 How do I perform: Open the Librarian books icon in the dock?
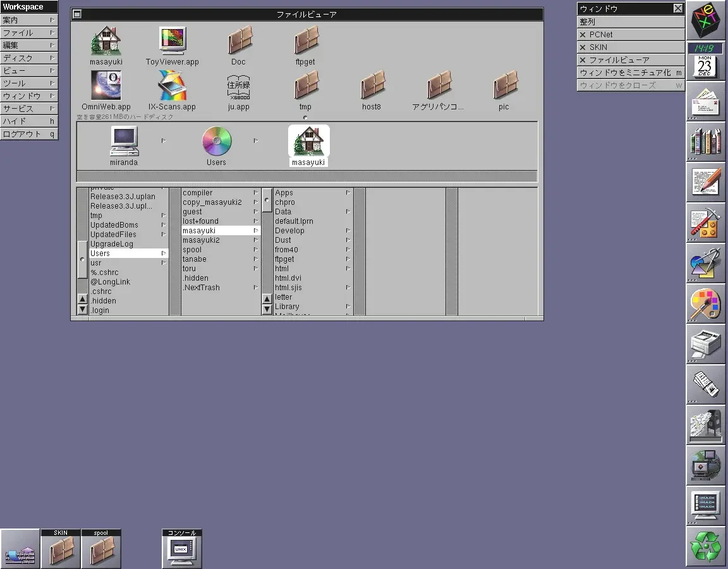705,142
